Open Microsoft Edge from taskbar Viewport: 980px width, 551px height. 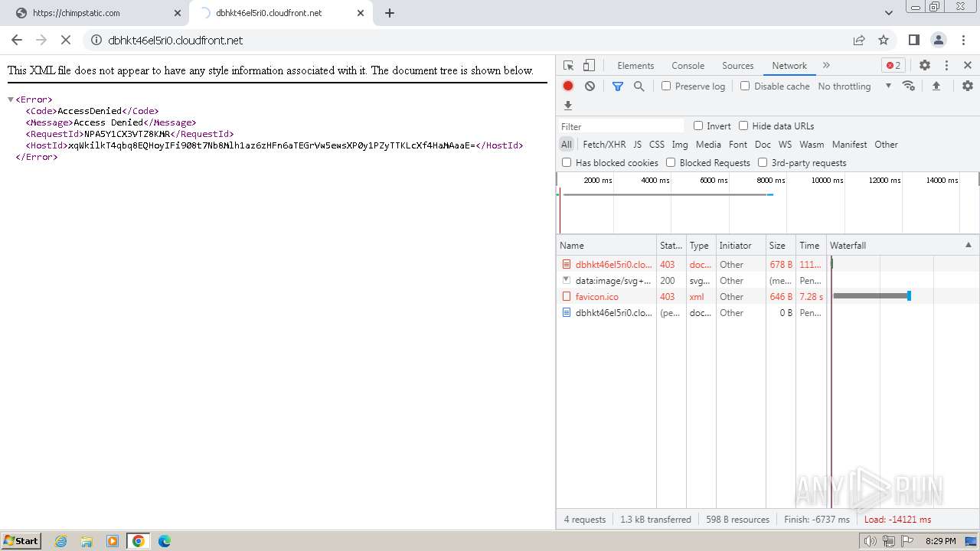(x=164, y=541)
